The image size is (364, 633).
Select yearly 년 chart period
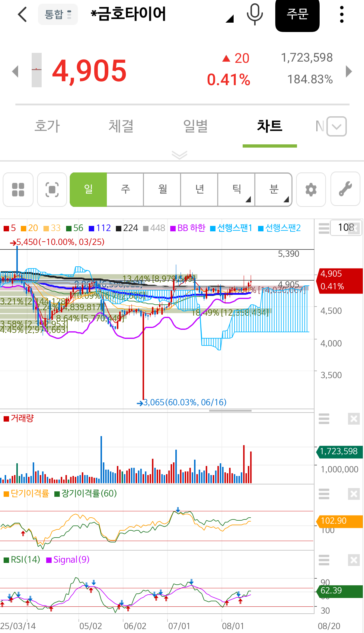pos(200,190)
